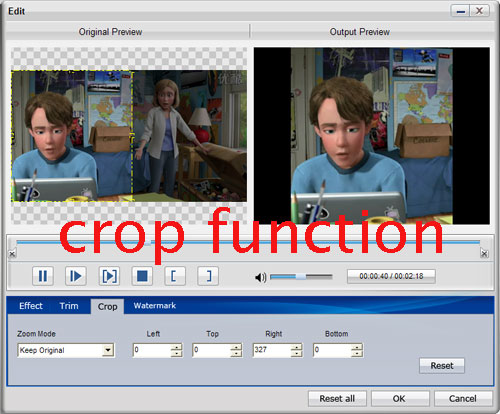The height and width of the screenshot is (414, 500).
Task: Increase the Left crop value
Action: [177, 347]
